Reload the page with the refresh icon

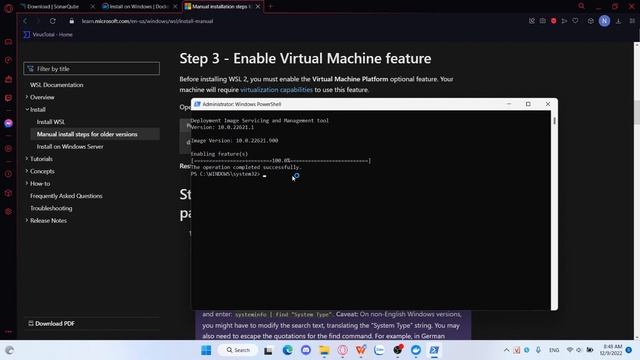pos(53,21)
